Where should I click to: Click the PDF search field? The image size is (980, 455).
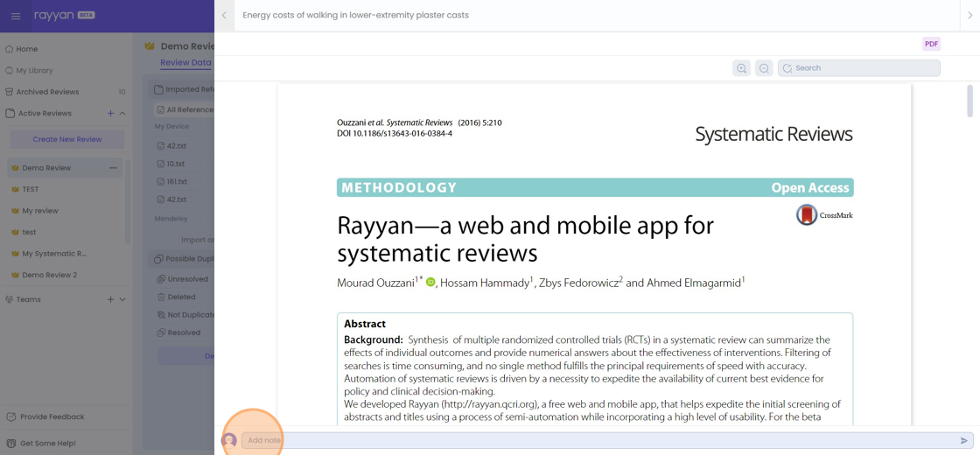click(x=858, y=68)
